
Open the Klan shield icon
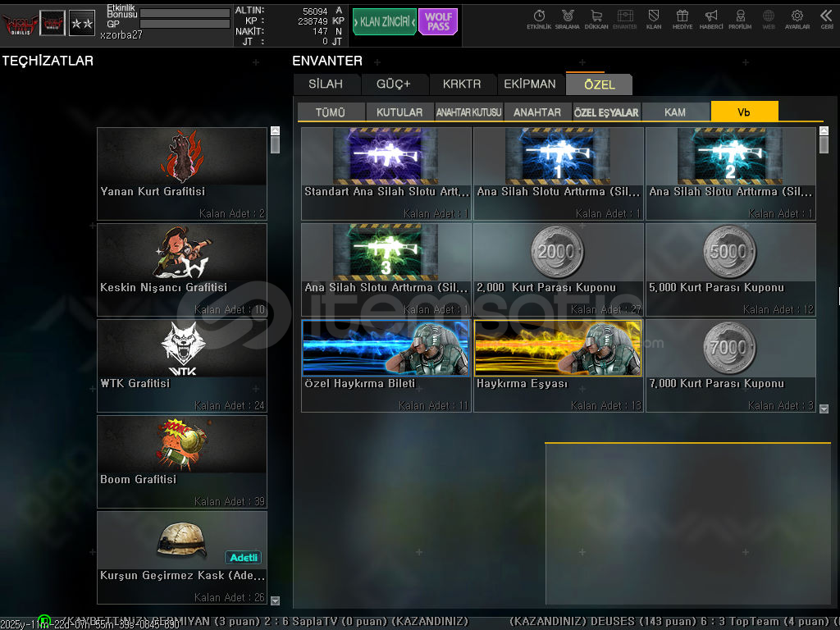tap(654, 20)
